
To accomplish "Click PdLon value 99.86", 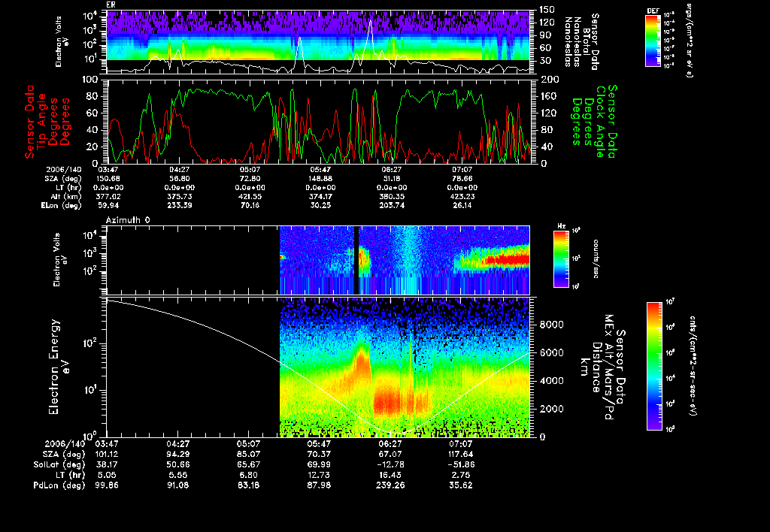I will coord(106,485).
